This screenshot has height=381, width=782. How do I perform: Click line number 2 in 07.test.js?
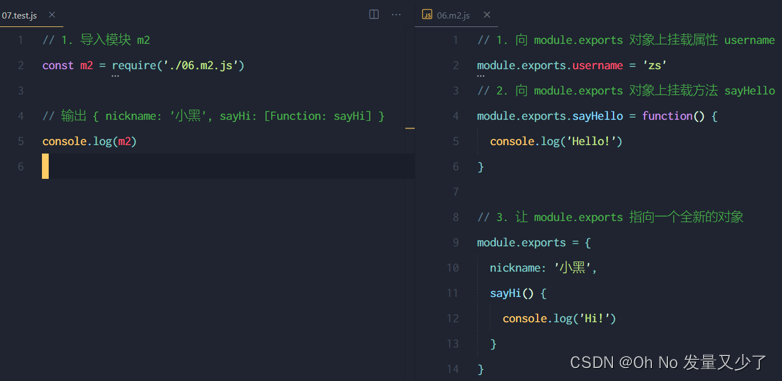coord(20,66)
